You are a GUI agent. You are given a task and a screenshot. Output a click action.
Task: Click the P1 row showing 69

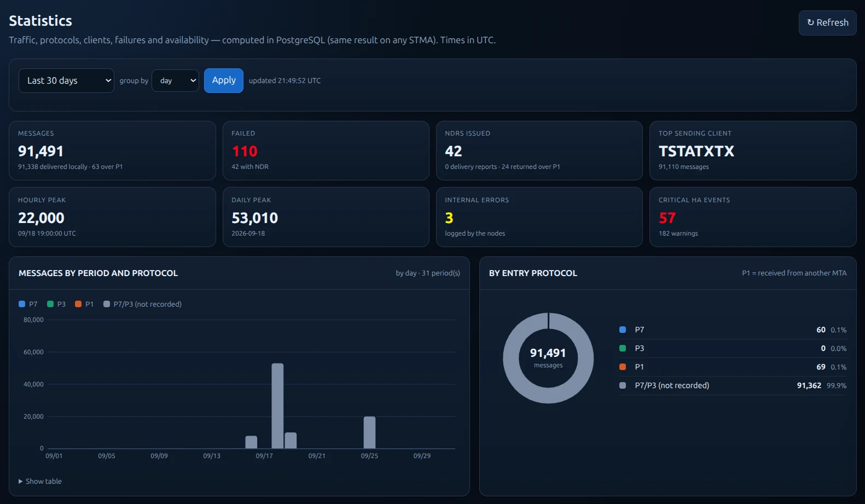[x=733, y=367]
